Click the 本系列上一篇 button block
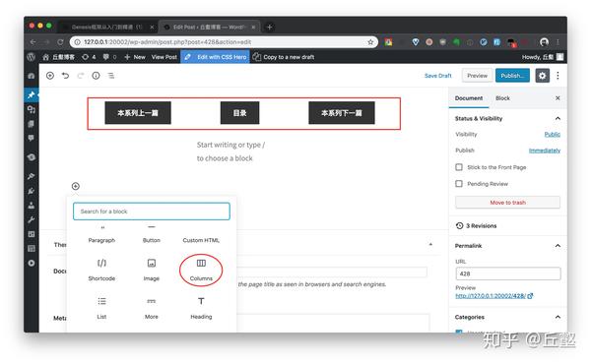 [138, 113]
